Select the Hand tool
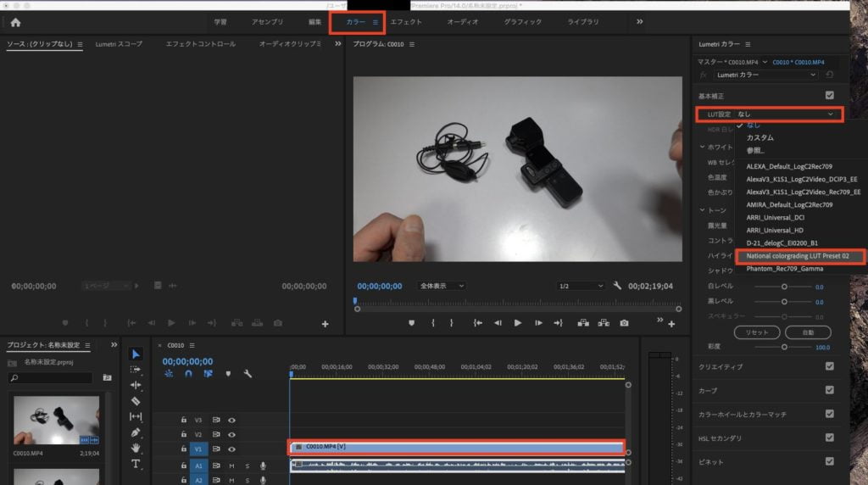Viewport: 868px width, 485px height. tap(136, 448)
